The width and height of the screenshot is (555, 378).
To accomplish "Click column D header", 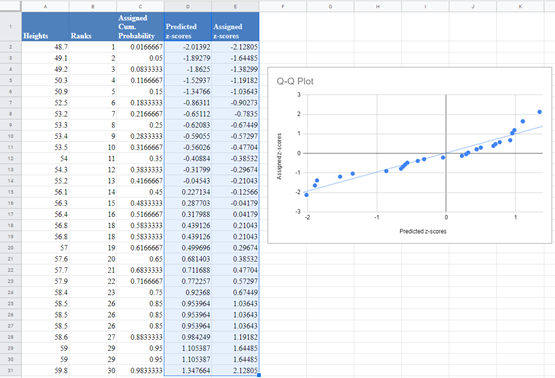I will [188, 6].
